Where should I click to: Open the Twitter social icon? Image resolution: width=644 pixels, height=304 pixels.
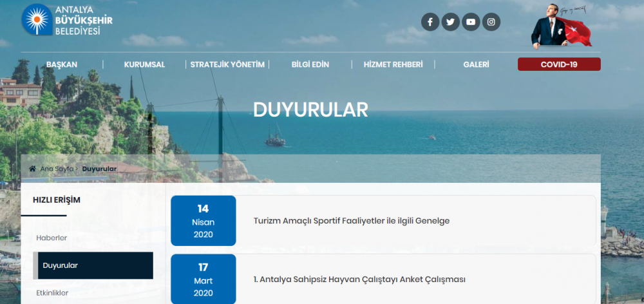click(x=451, y=22)
